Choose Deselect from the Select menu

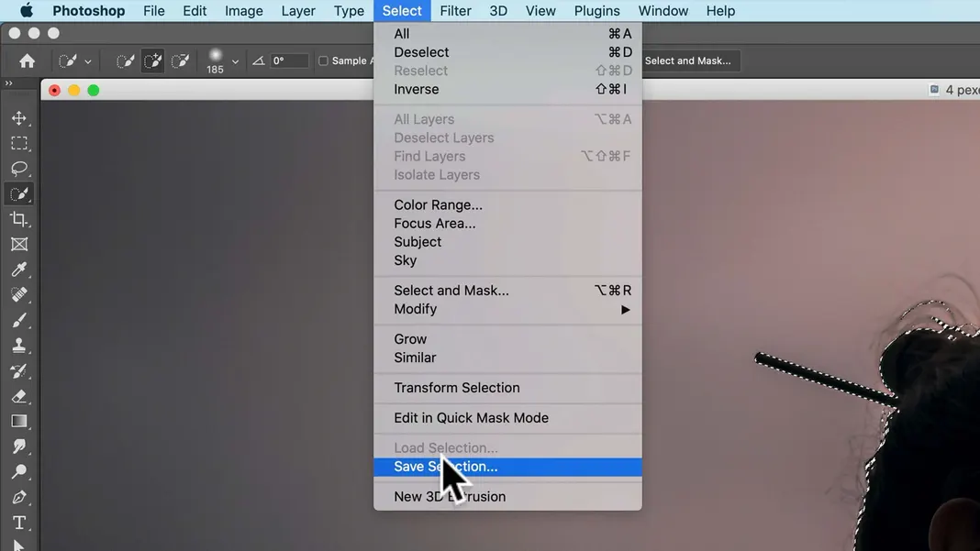point(507,52)
